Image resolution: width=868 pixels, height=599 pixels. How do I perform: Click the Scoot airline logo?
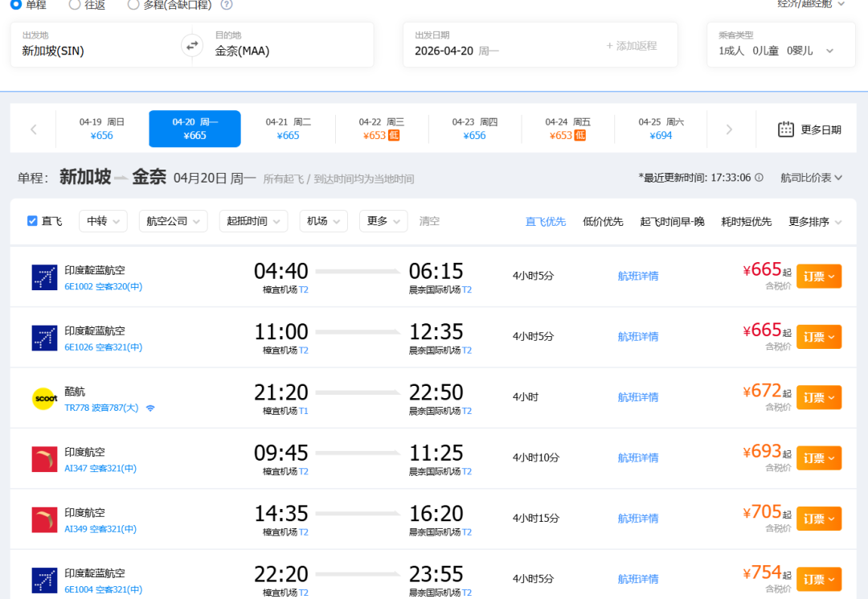coord(44,398)
